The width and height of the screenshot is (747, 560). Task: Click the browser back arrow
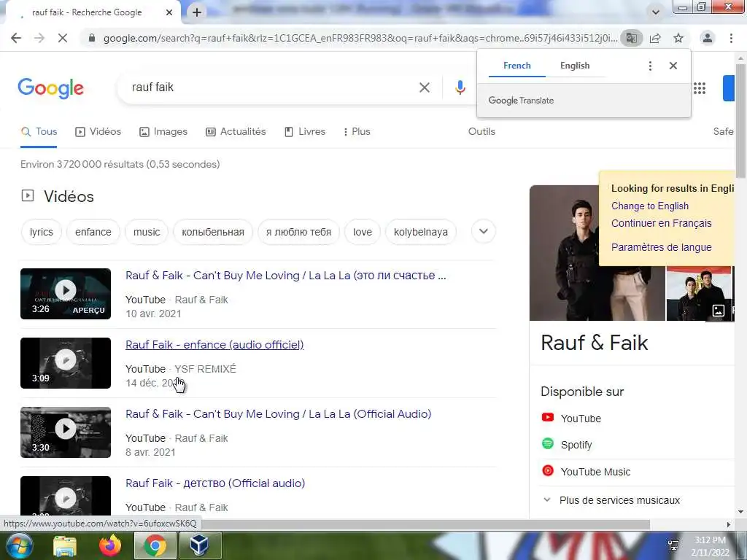16,38
